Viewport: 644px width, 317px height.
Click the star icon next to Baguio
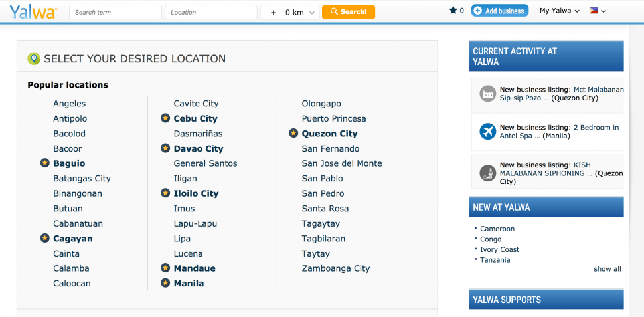point(44,163)
